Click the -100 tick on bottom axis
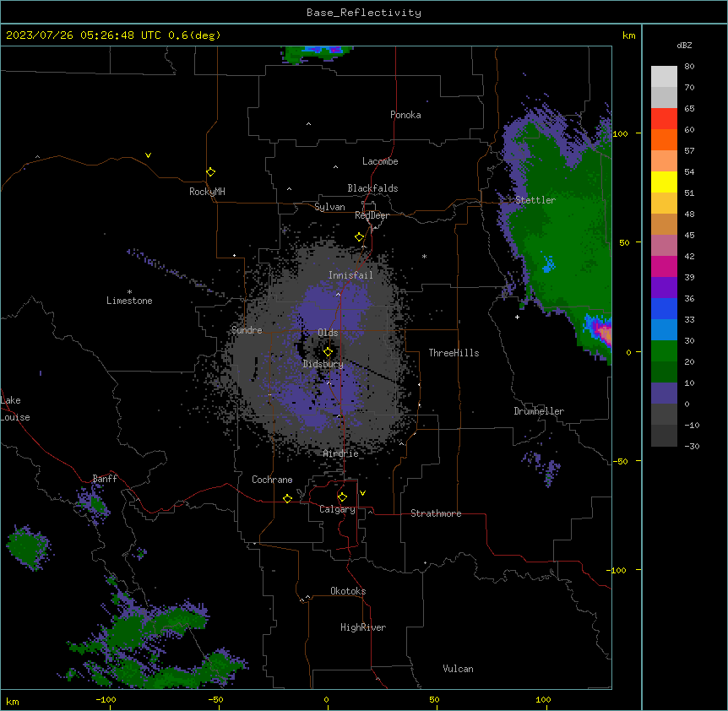 point(106,699)
